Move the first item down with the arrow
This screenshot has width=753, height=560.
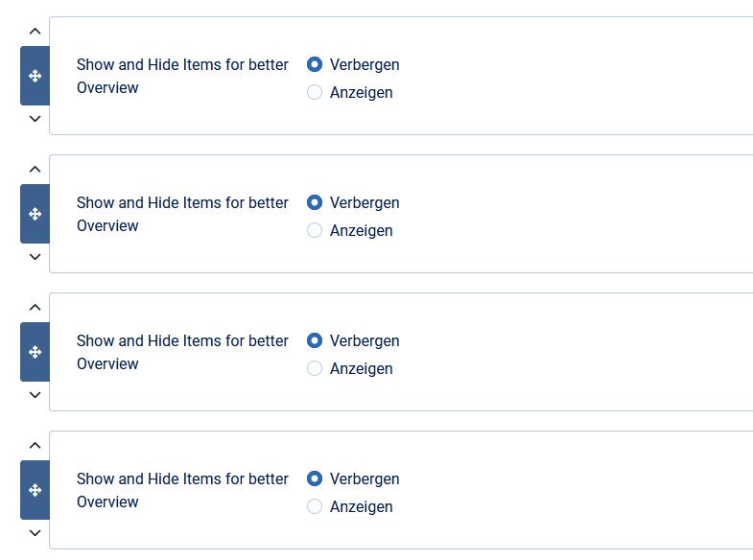coord(35,119)
